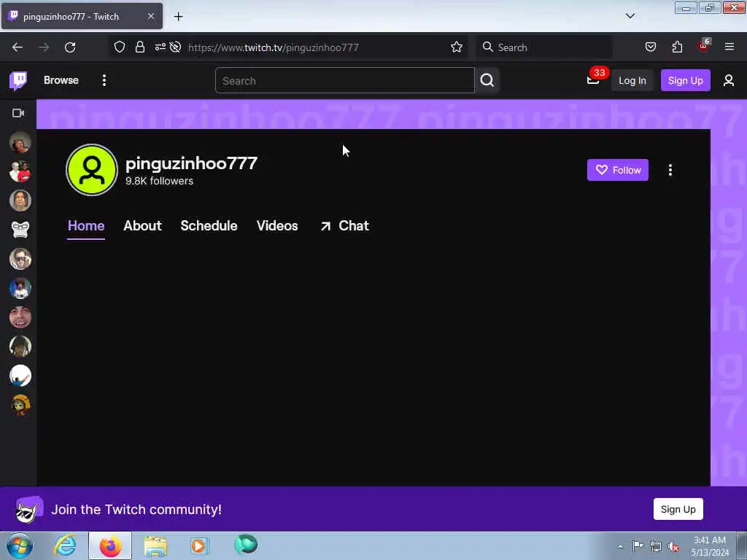747x560 pixels.
Task: Click the muted volume tray icon
Action: [x=673, y=546]
